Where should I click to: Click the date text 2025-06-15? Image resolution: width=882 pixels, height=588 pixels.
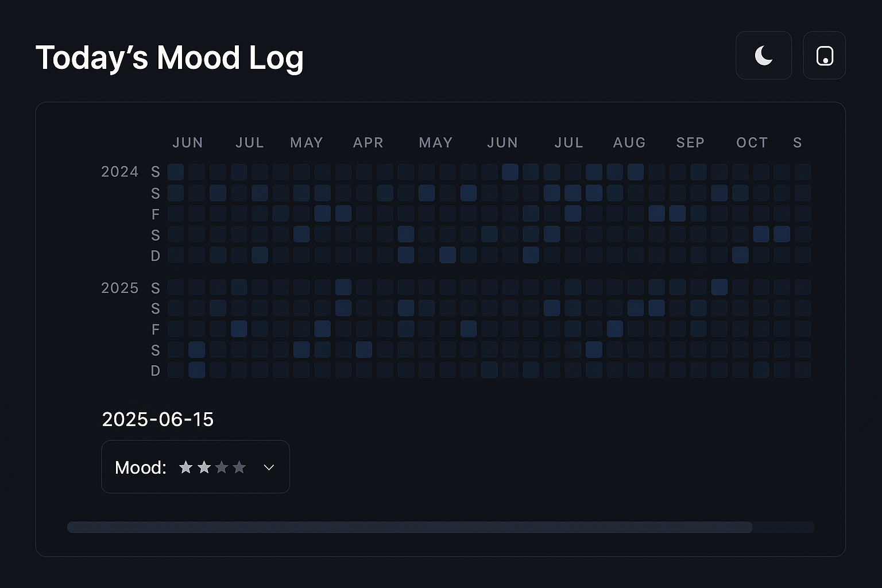(x=158, y=420)
